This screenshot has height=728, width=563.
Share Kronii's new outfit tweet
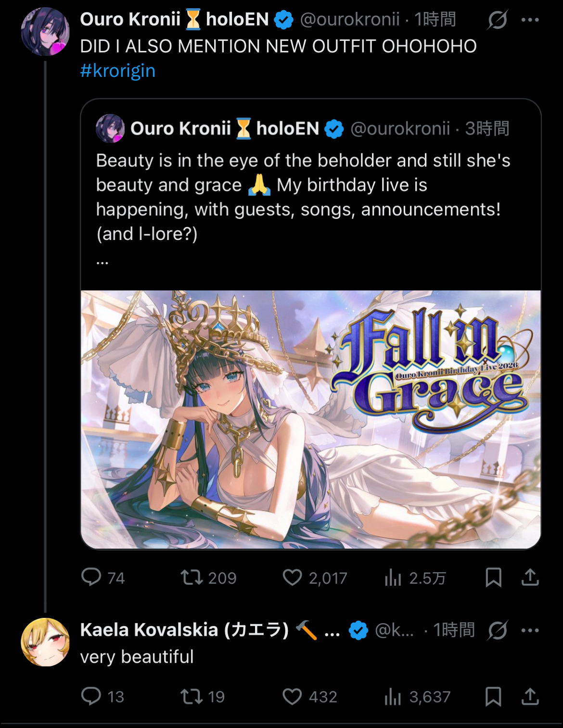[530, 577]
